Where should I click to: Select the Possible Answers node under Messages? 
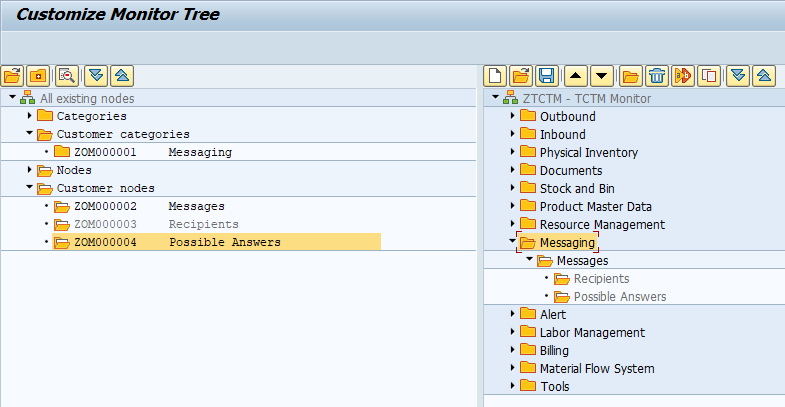click(619, 297)
